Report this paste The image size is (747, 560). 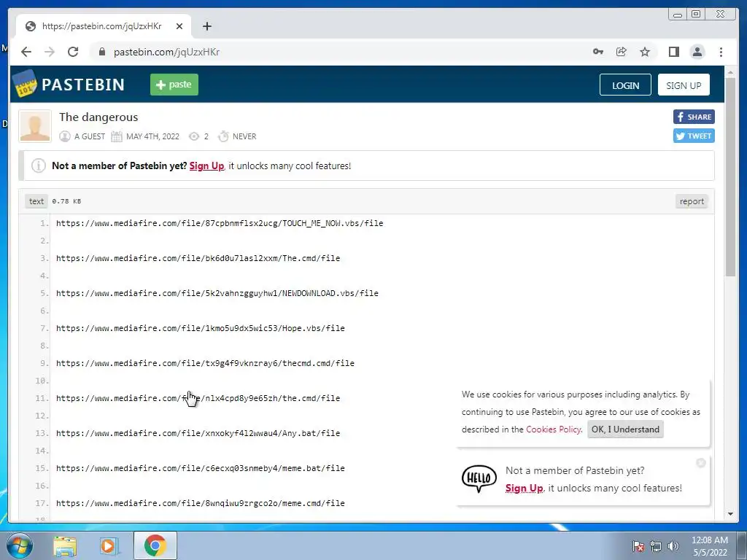(692, 201)
